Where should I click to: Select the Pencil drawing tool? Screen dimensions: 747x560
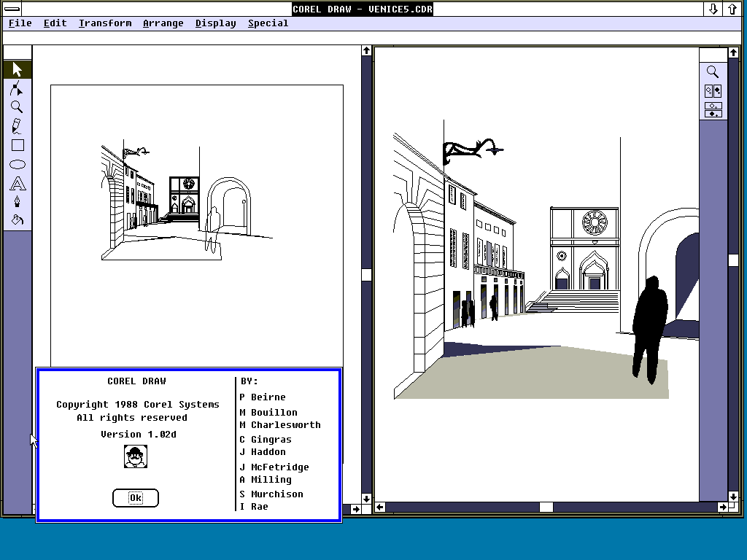pos(18,126)
